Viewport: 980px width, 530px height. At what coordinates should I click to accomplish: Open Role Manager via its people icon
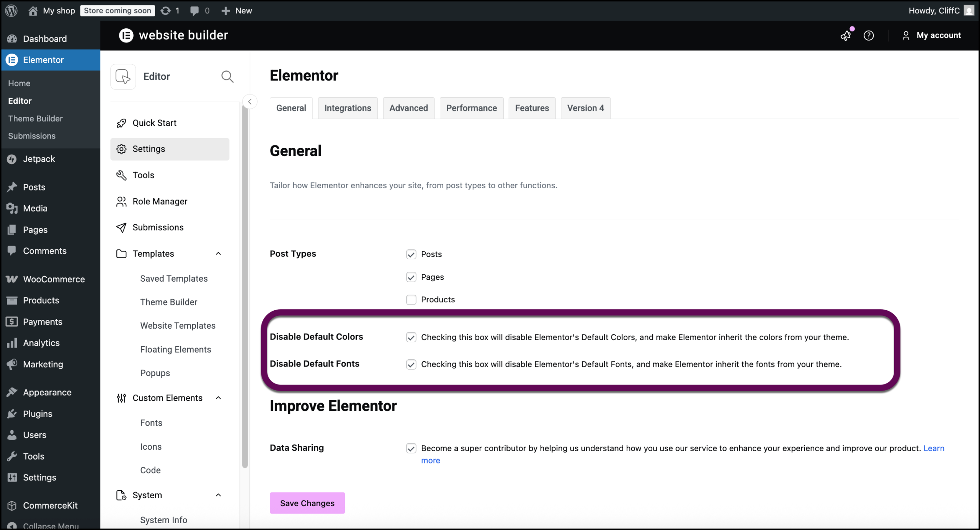[121, 201]
